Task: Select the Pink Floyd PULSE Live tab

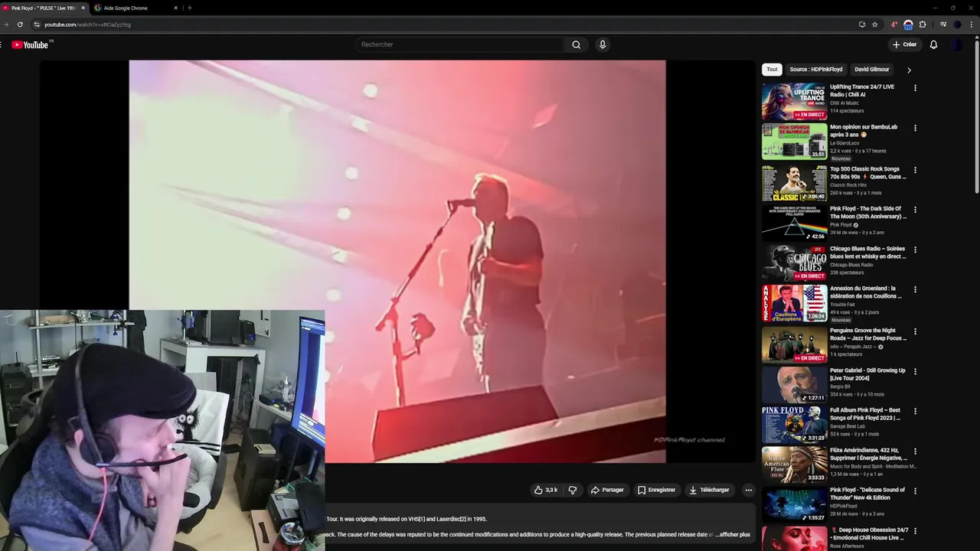Action: pos(44,8)
